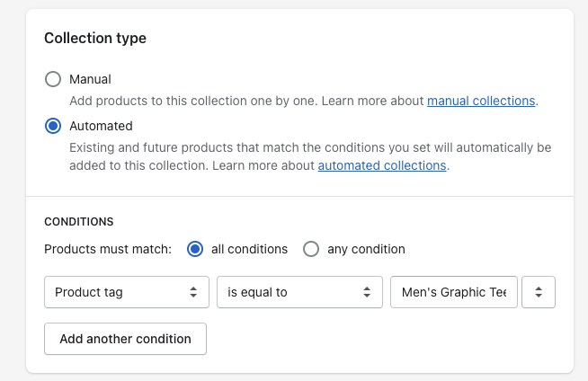Choose the Automated collection type radio button
This screenshot has width=588, height=381.
[x=53, y=126]
